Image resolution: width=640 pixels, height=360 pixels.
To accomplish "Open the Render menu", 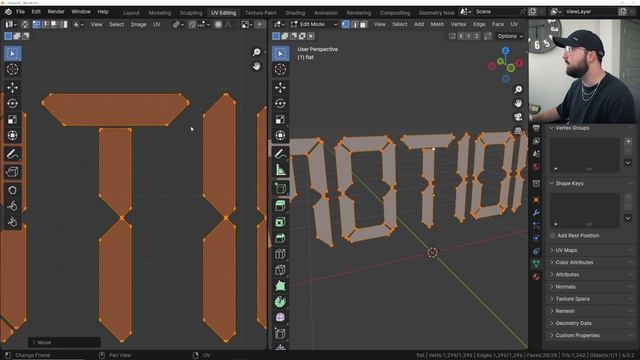I will pos(56,12).
